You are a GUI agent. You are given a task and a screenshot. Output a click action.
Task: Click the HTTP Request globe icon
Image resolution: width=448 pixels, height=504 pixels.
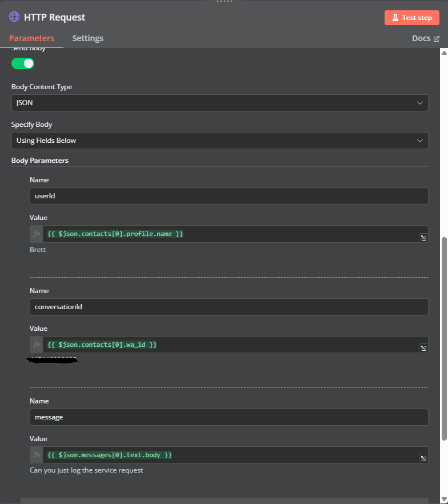click(14, 17)
